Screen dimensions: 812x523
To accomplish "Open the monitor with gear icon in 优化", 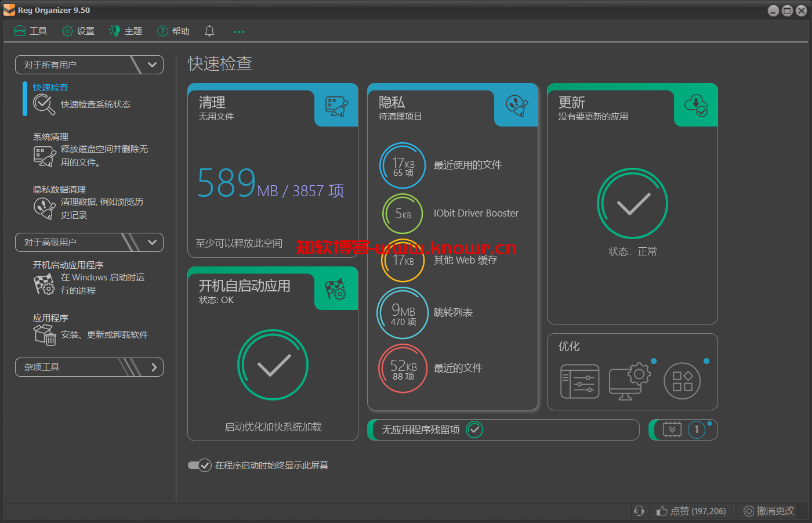I will [x=630, y=381].
